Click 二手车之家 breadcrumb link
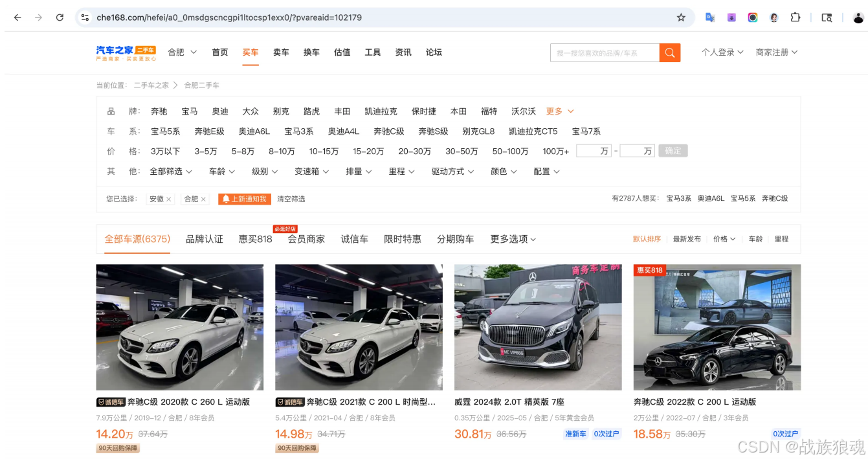 click(151, 85)
